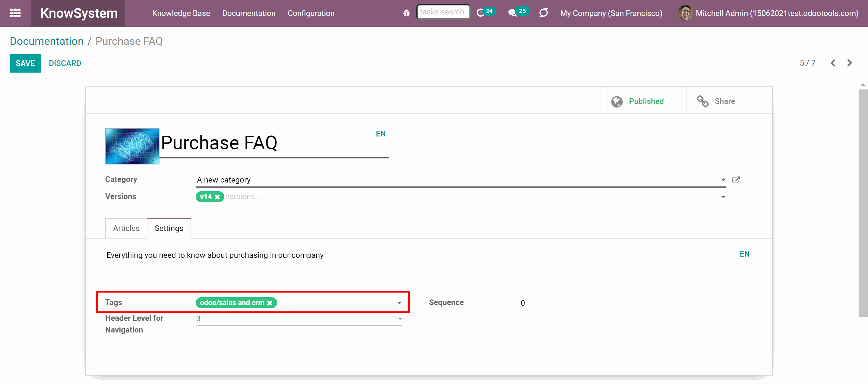Open the Knowledge Base menu
This screenshot has height=384, width=868.
tap(181, 13)
